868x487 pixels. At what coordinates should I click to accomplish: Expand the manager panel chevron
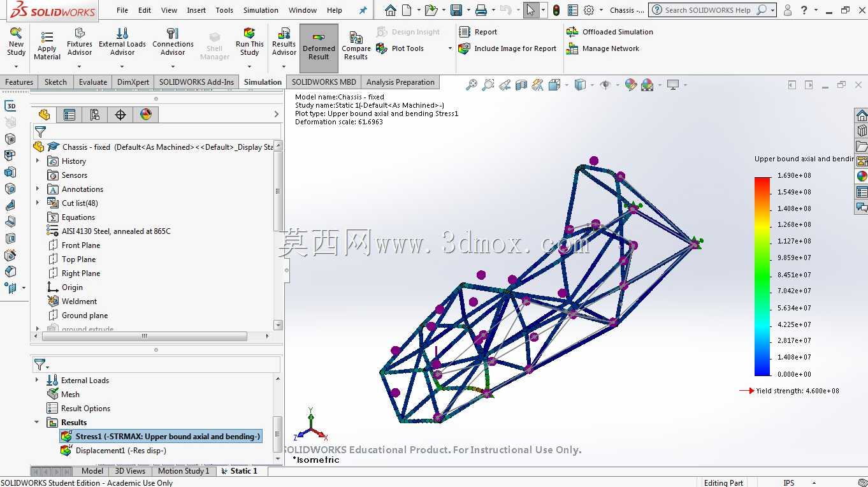(276, 115)
